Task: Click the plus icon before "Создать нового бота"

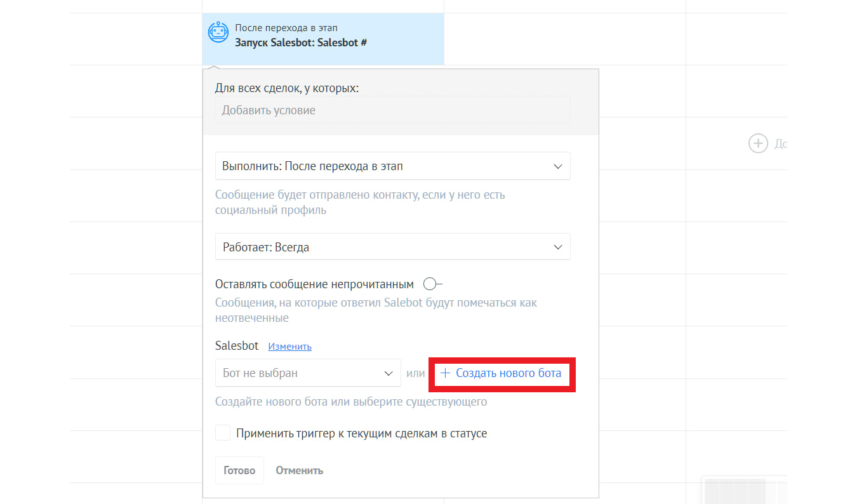Action: click(446, 373)
